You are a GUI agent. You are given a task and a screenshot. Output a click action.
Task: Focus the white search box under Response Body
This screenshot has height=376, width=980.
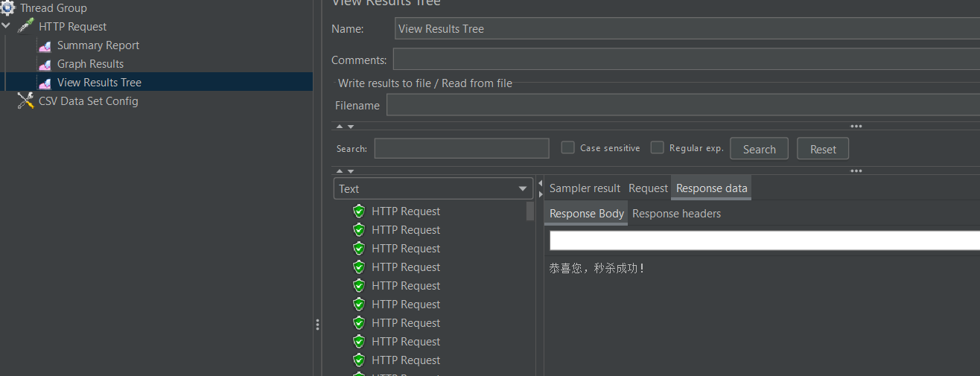(x=765, y=240)
